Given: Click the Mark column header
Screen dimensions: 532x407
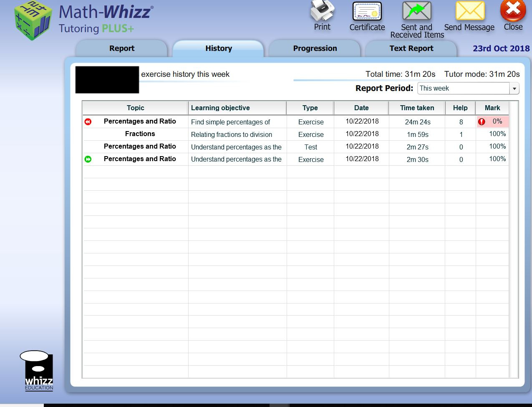Looking at the screenshot, I should [x=492, y=108].
